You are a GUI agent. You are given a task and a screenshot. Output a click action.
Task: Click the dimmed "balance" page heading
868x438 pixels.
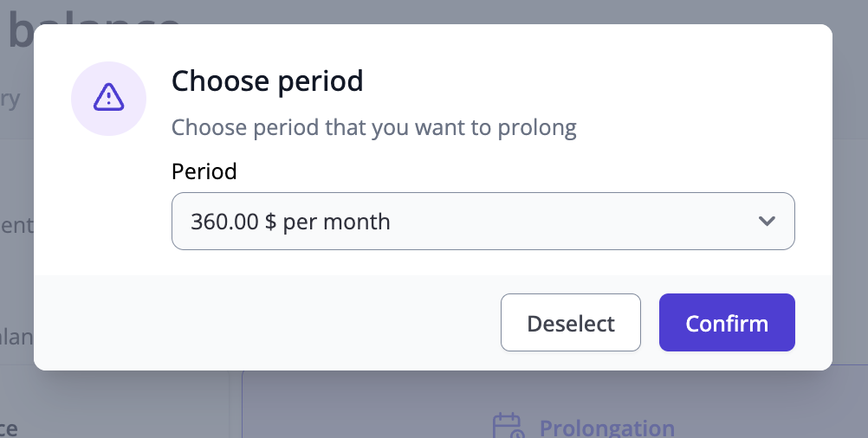point(95,26)
